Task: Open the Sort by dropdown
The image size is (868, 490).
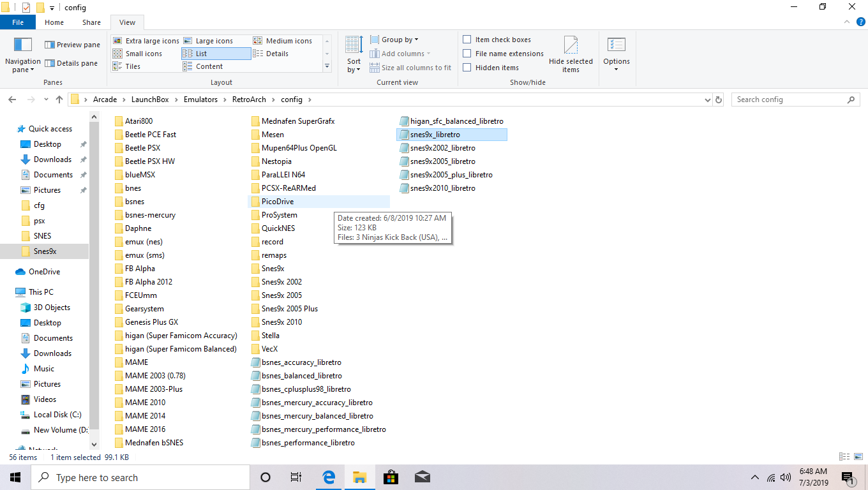Action: (354, 55)
